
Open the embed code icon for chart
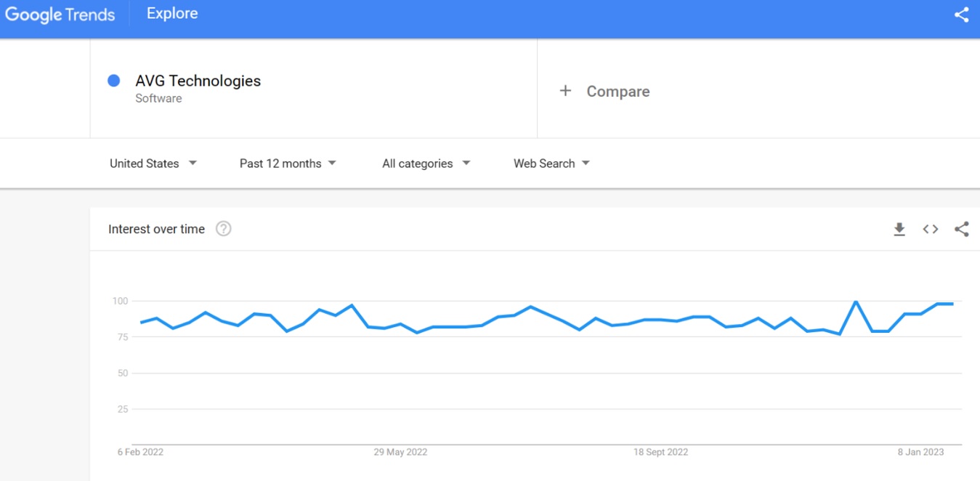931,230
